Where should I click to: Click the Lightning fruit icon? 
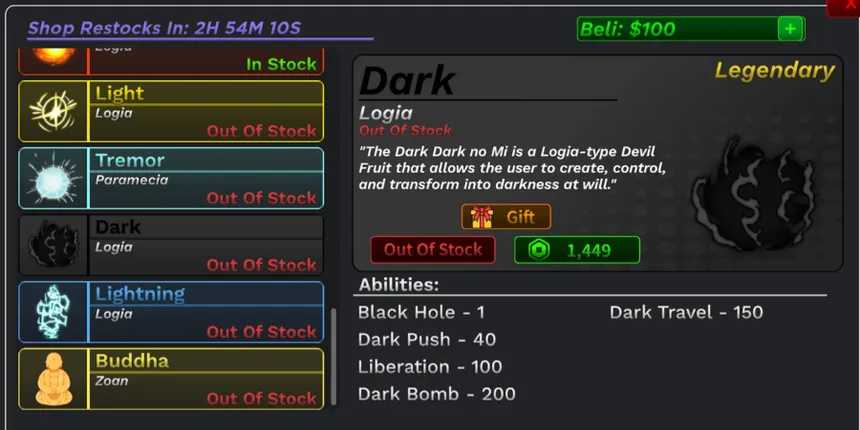[53, 312]
